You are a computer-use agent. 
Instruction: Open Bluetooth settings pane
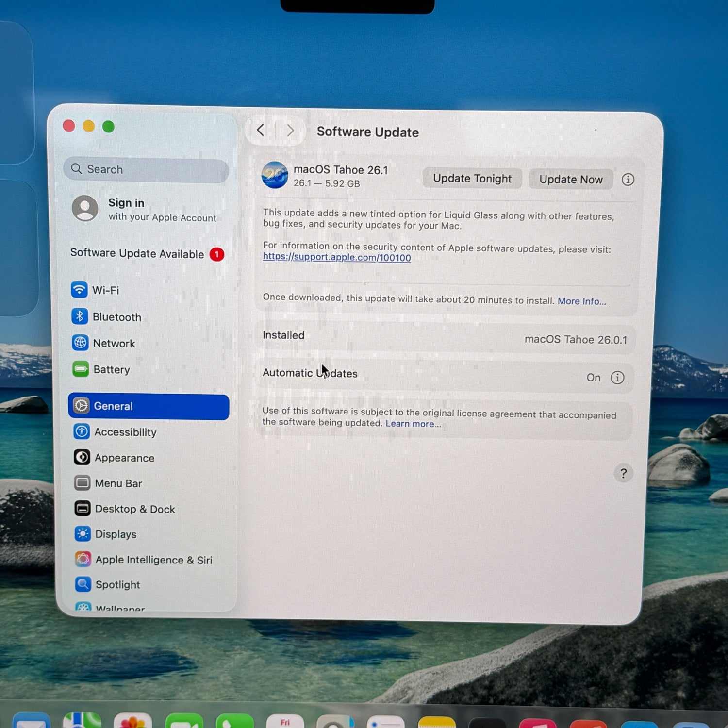[116, 317]
